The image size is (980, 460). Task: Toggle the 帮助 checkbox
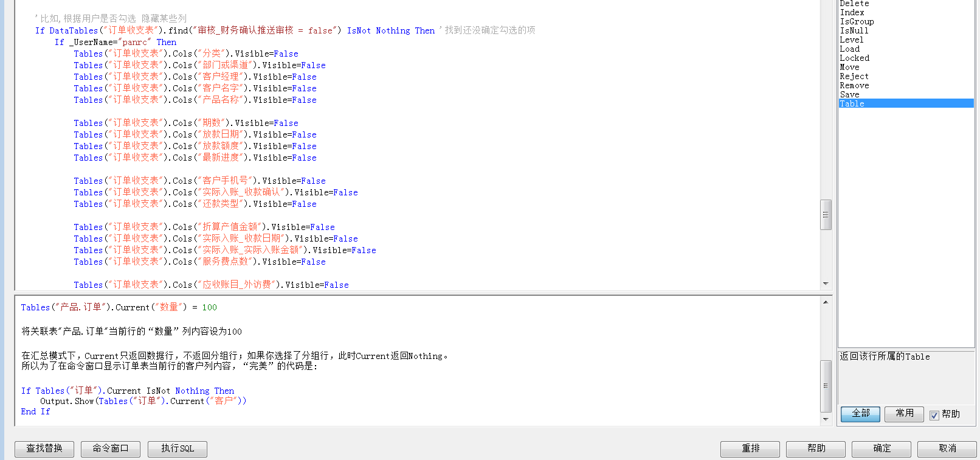pyautogui.click(x=934, y=415)
